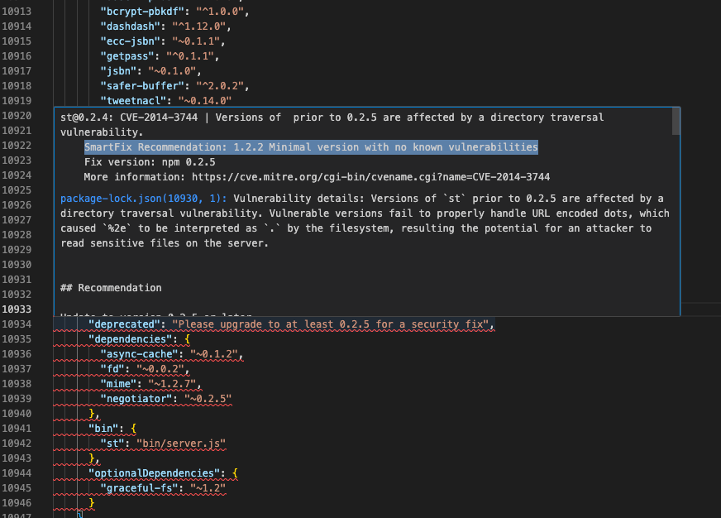
Task: Click the highlighted SmartFix Recommendation line
Action: click(311, 147)
